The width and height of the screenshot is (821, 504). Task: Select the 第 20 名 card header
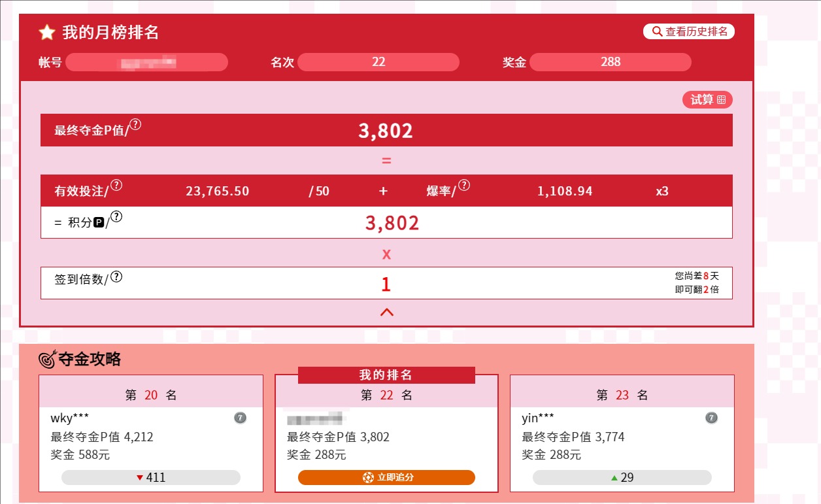pyautogui.click(x=151, y=395)
